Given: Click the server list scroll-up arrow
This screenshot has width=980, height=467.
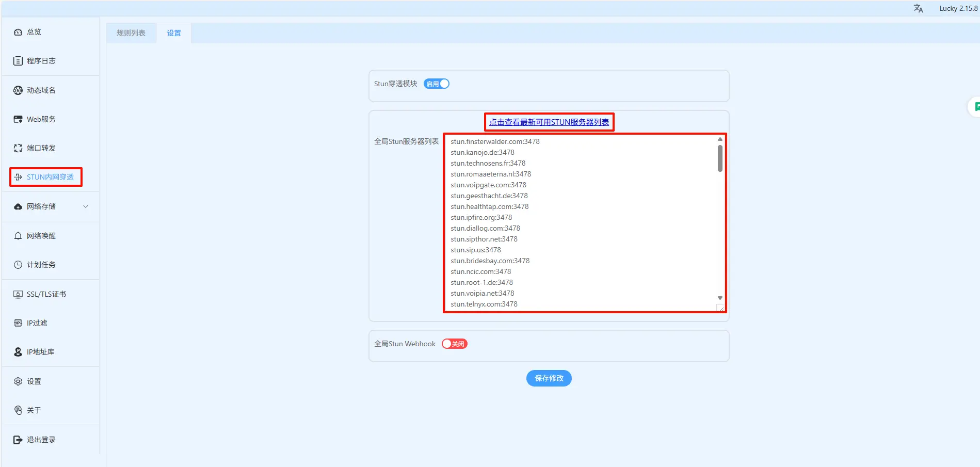Looking at the screenshot, I should 720,139.
